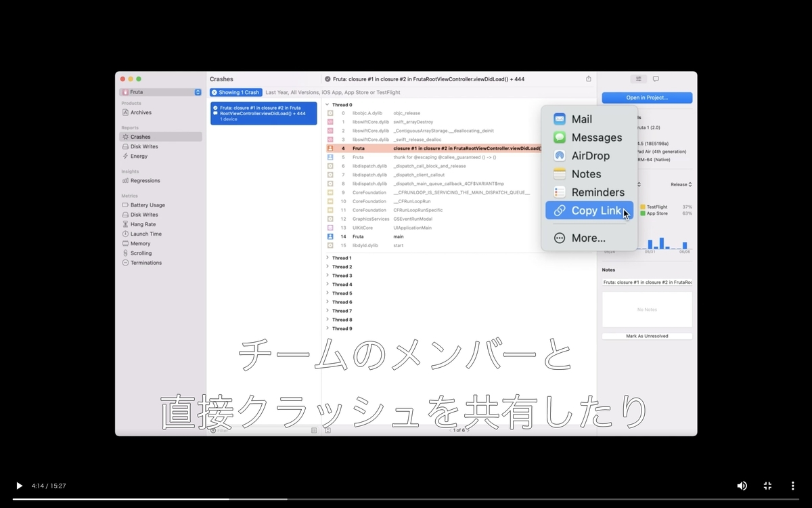Open Disk Writes under Reports
Viewport: 812px width, 508px height.
[x=144, y=146]
